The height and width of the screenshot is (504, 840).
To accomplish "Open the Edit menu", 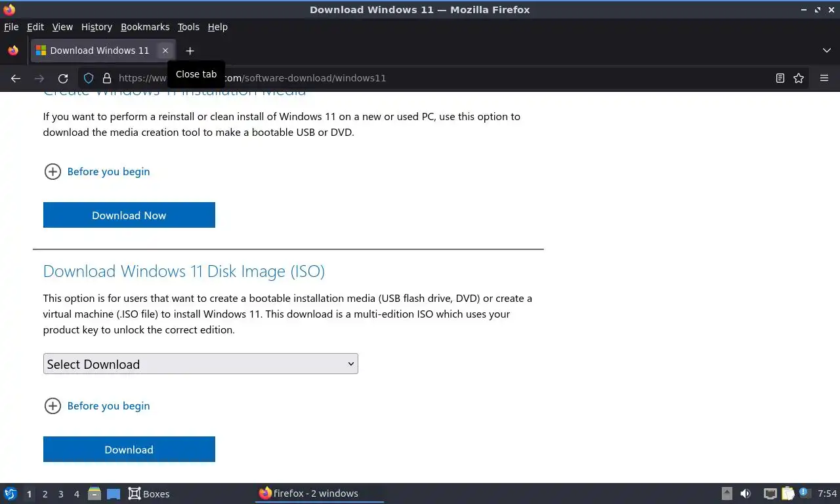I will point(35,27).
